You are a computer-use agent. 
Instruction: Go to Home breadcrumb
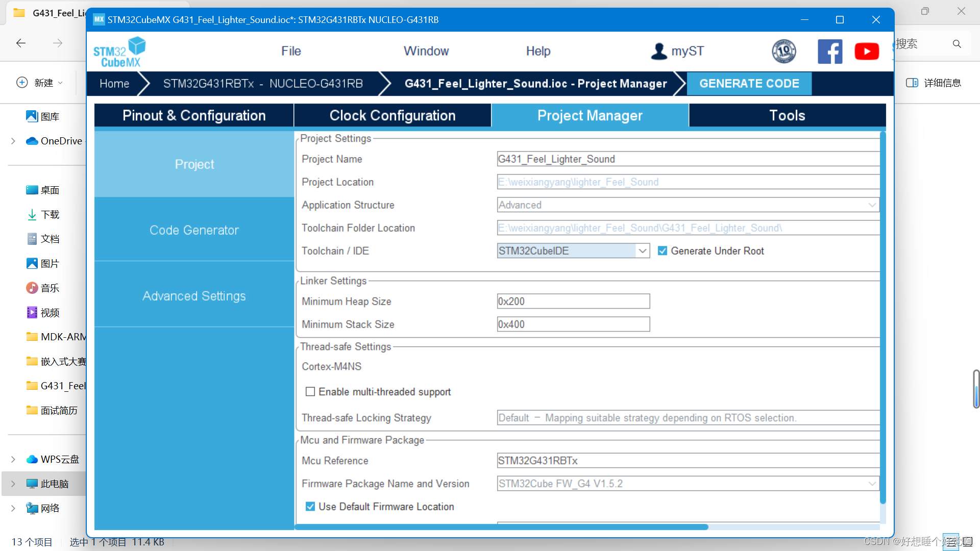[114, 83]
